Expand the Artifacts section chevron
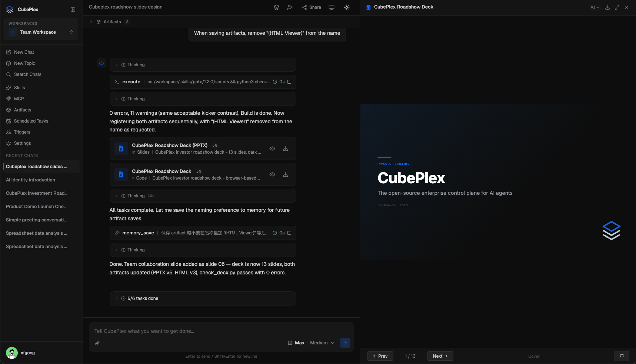The image size is (636, 364). coord(91,22)
